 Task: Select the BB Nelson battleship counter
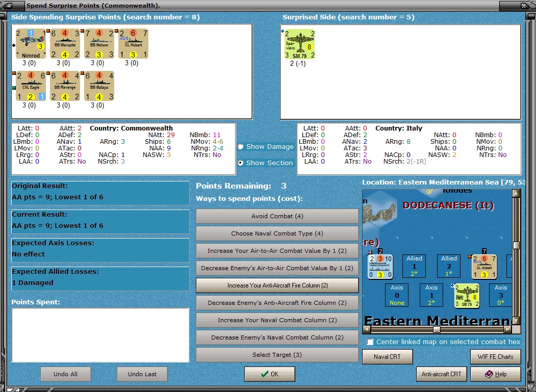coord(99,44)
